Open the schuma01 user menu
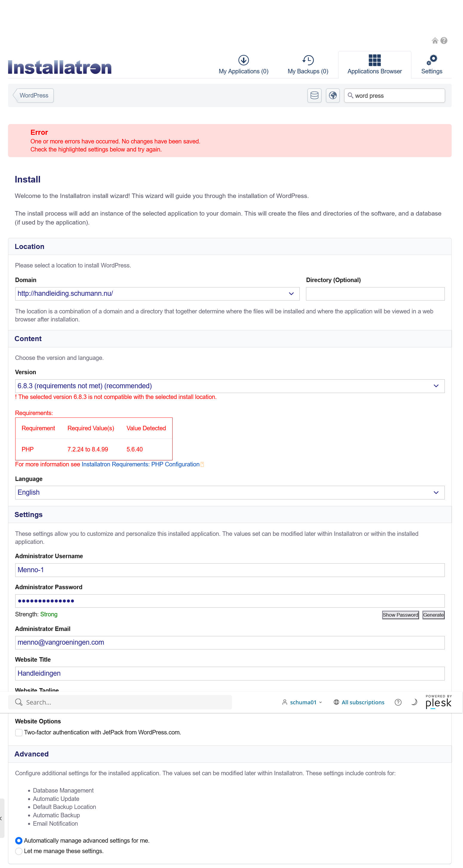The image size is (463, 868). click(x=302, y=702)
